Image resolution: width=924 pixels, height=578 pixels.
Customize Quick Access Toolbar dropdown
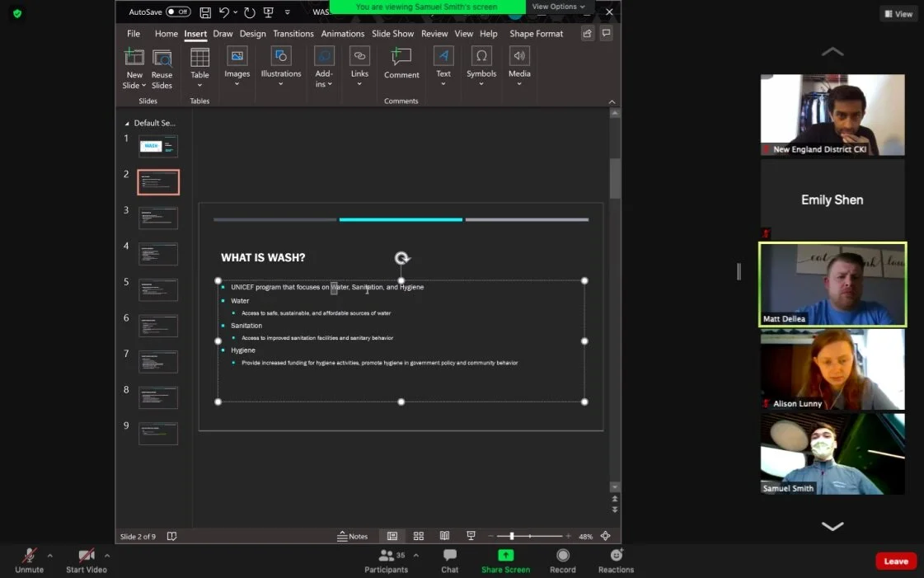pyautogui.click(x=287, y=12)
